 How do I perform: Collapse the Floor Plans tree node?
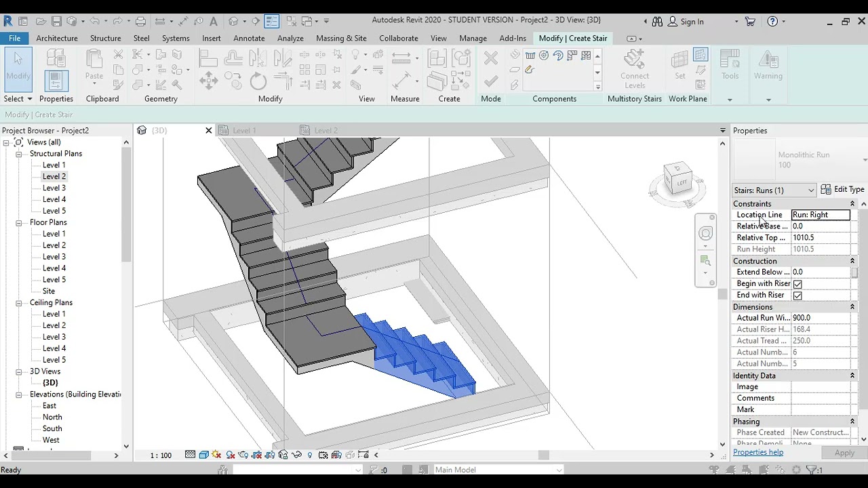[19, 222]
